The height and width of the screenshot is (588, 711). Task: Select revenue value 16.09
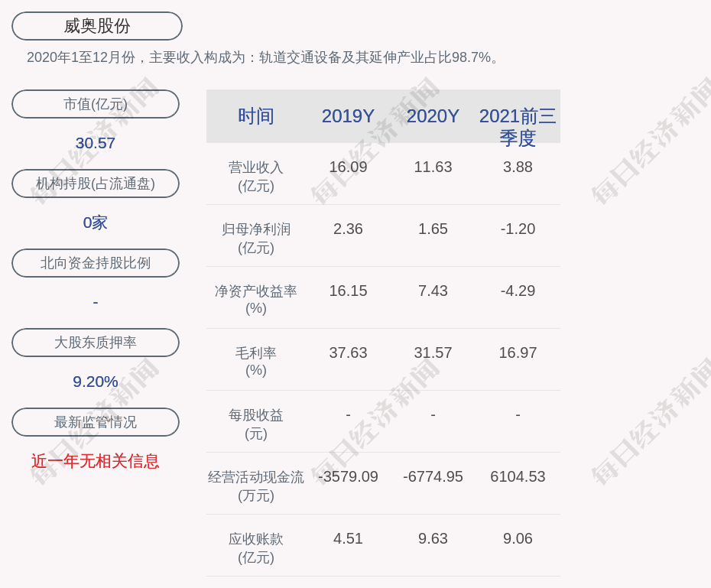(x=349, y=167)
